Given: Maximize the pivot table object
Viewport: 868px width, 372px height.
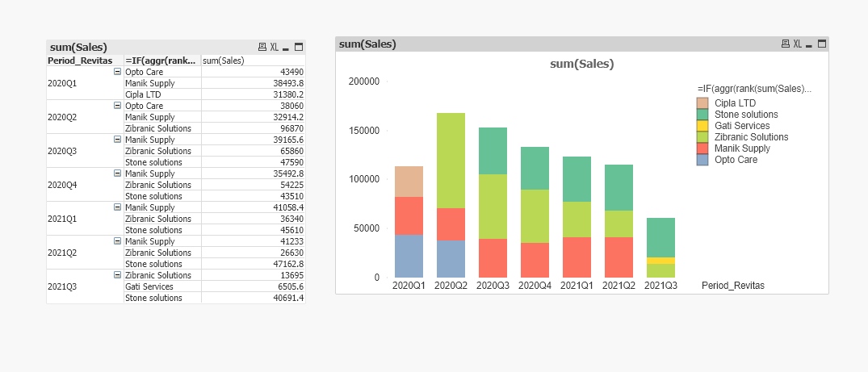Looking at the screenshot, I should (x=299, y=47).
